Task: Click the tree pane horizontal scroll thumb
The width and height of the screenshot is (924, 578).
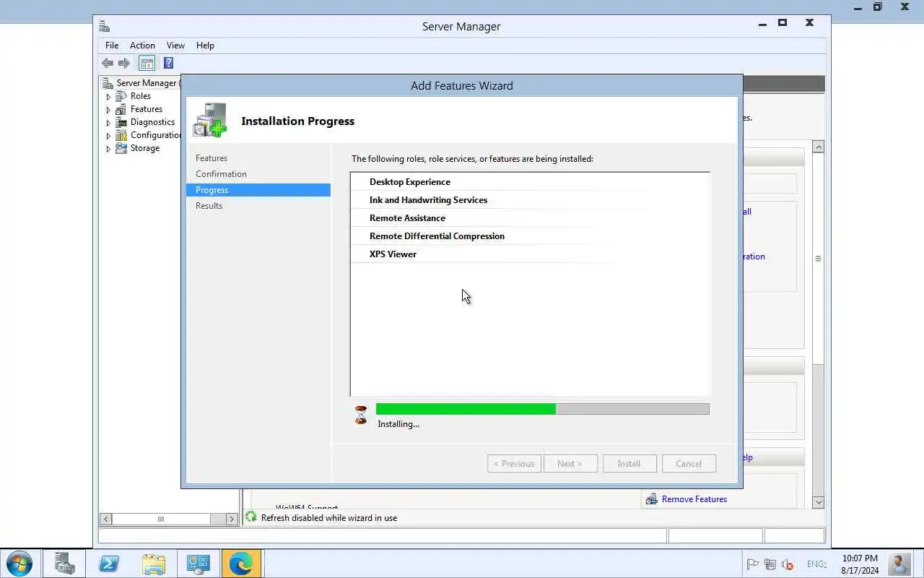Action: (x=161, y=519)
